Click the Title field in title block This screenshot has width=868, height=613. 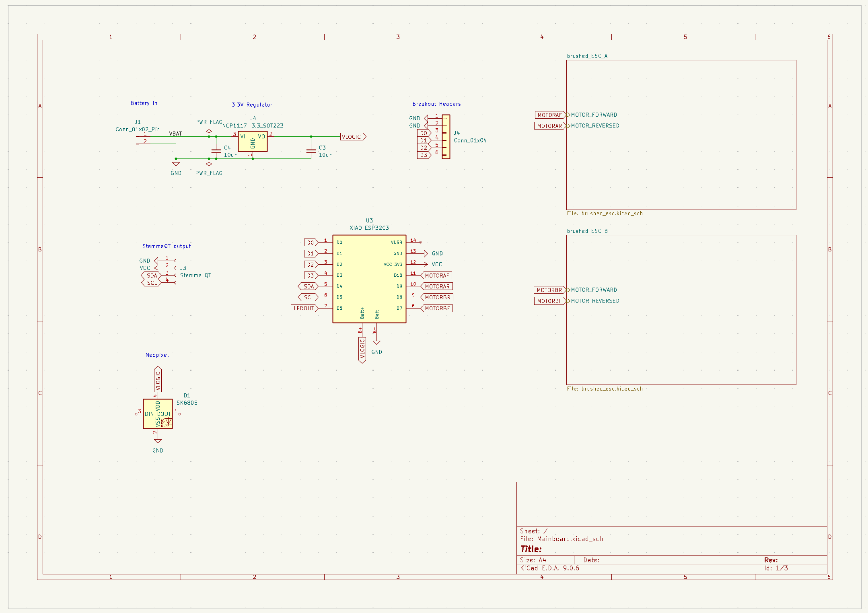click(x=531, y=549)
